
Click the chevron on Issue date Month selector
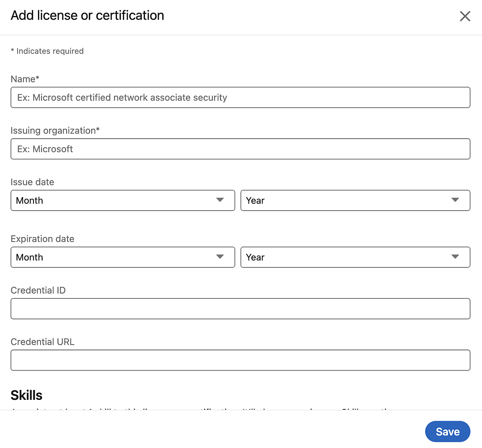(x=220, y=200)
